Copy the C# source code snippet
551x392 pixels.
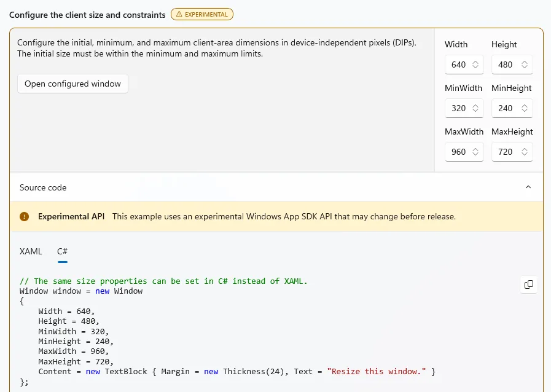pyautogui.click(x=528, y=284)
